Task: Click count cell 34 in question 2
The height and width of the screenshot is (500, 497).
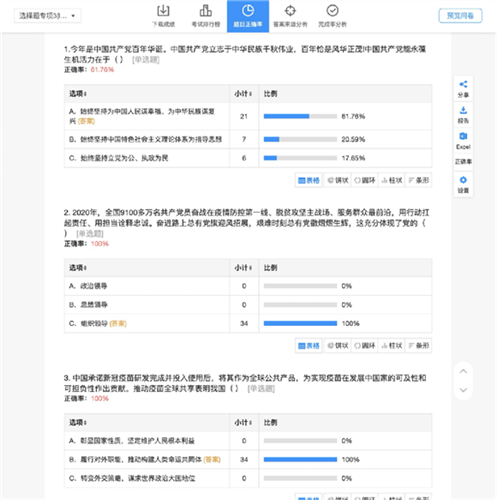Action: tap(244, 323)
